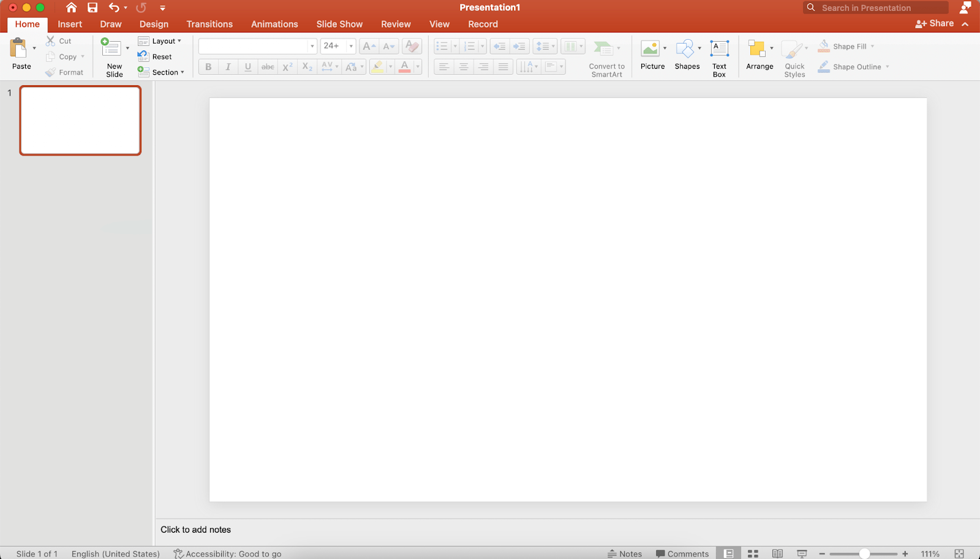Open the font size dropdown
The image size is (980, 559).
[x=350, y=46]
